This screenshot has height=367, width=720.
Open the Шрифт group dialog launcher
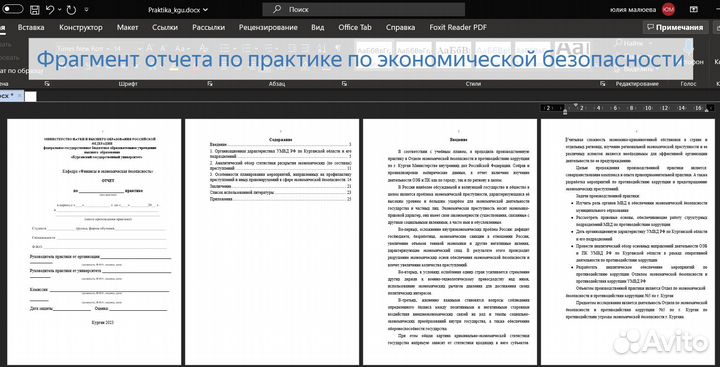(209, 84)
